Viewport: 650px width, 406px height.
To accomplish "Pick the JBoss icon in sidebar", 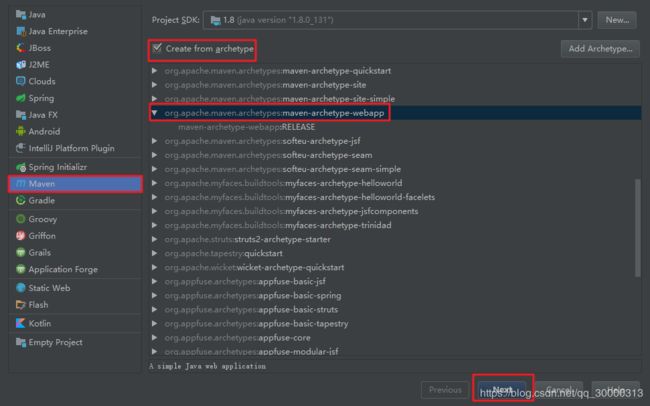I will [21, 48].
